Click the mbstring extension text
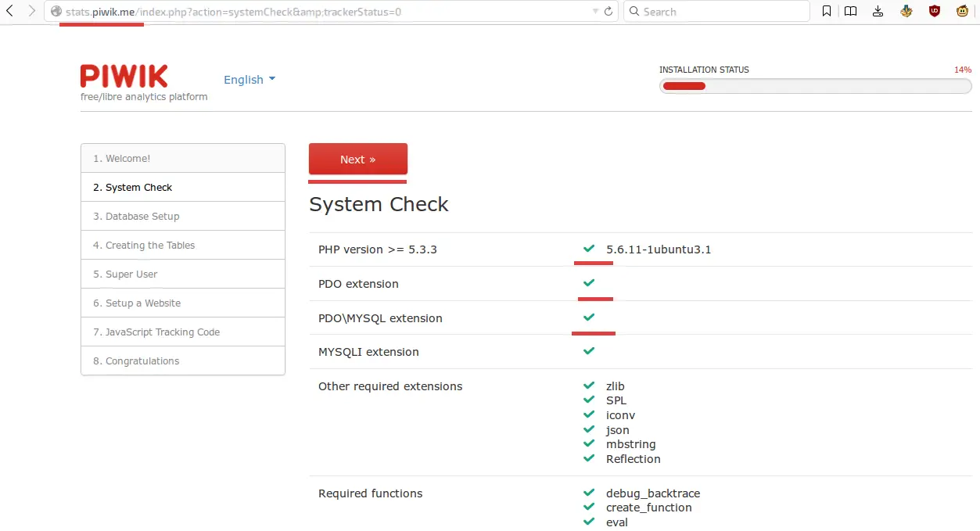The height and width of the screenshot is (531, 980). (631, 444)
